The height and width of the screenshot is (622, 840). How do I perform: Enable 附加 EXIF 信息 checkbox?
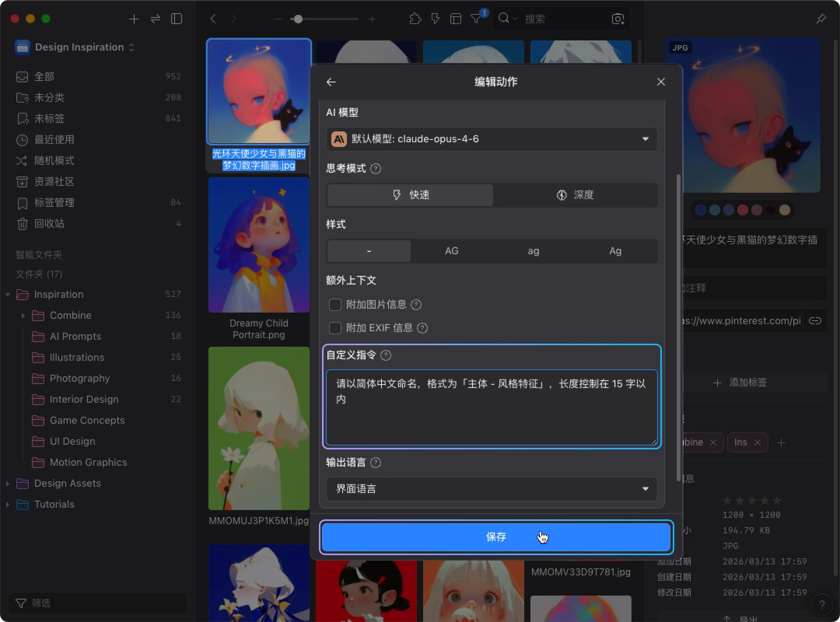click(x=335, y=328)
